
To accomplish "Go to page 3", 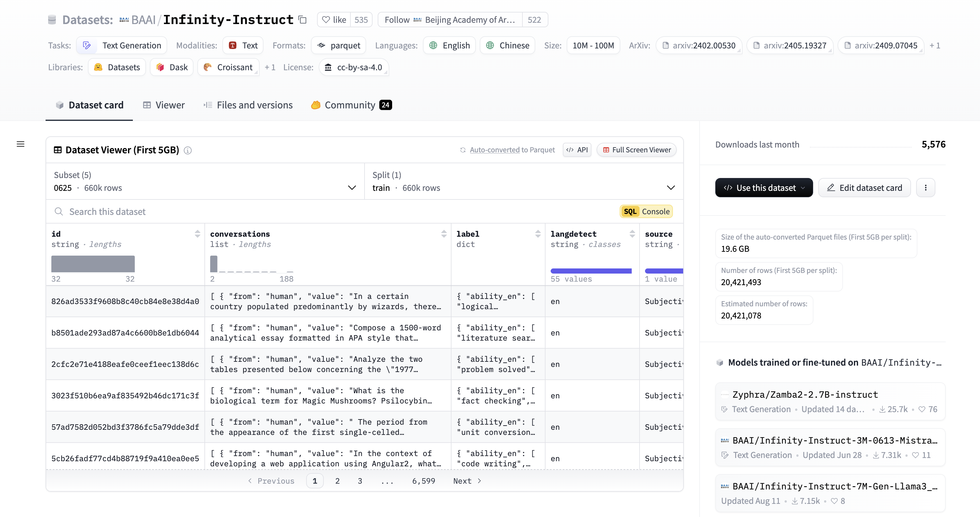I will 359,481.
